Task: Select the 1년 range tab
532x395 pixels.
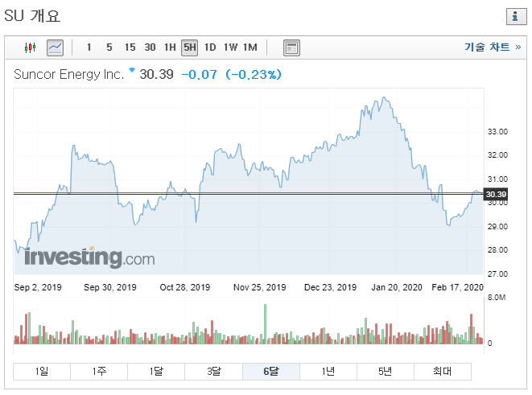Action: point(328,371)
